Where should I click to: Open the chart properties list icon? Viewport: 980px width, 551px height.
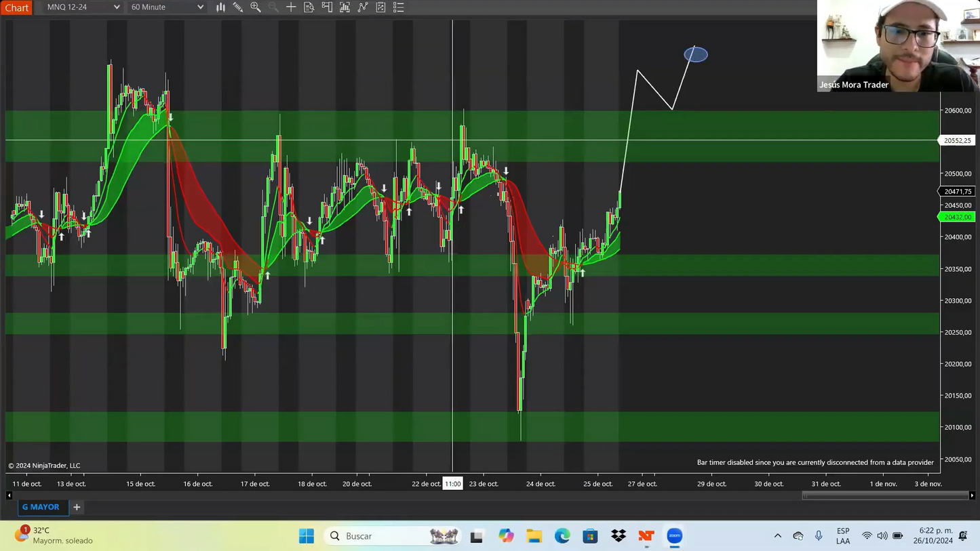point(399,7)
